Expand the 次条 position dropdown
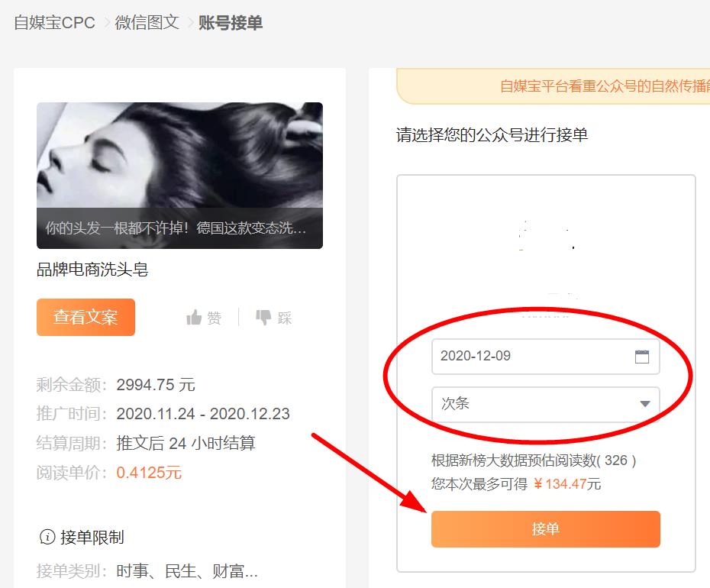 coord(546,404)
